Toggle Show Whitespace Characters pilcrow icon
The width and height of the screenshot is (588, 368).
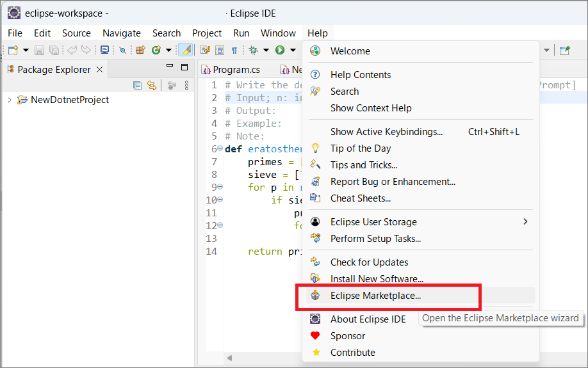(234, 50)
